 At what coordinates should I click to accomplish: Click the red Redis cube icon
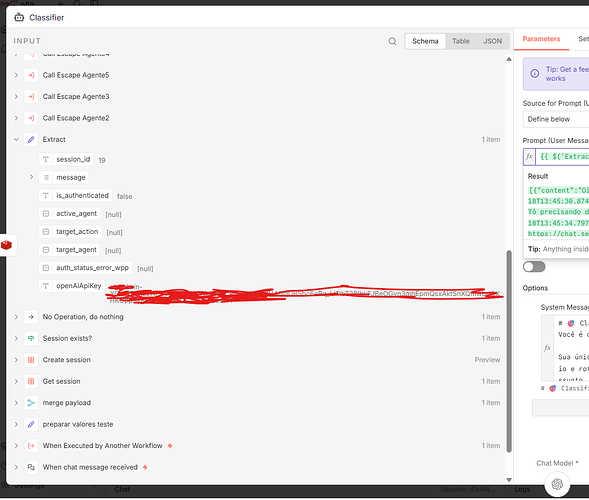point(6,245)
